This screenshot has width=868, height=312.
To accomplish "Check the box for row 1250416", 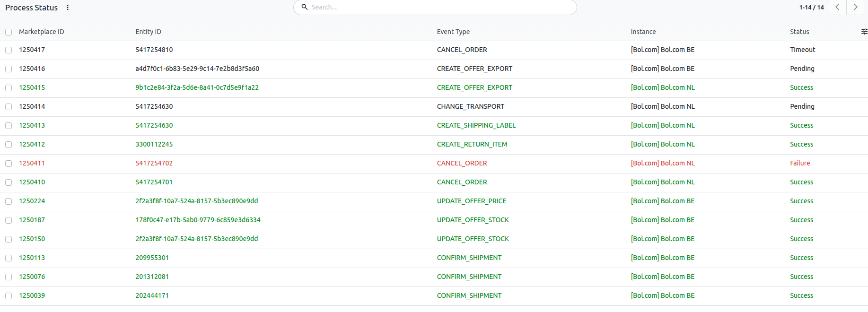I will pyautogui.click(x=9, y=69).
